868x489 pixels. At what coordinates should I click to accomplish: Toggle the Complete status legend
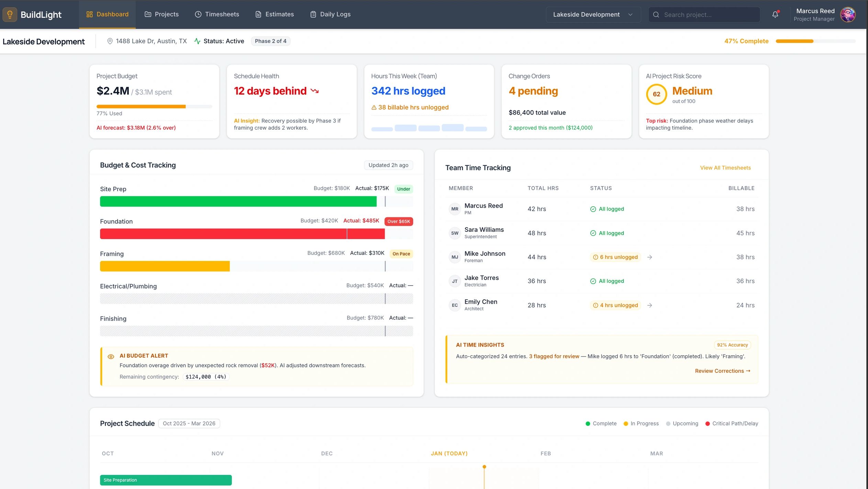601,423
